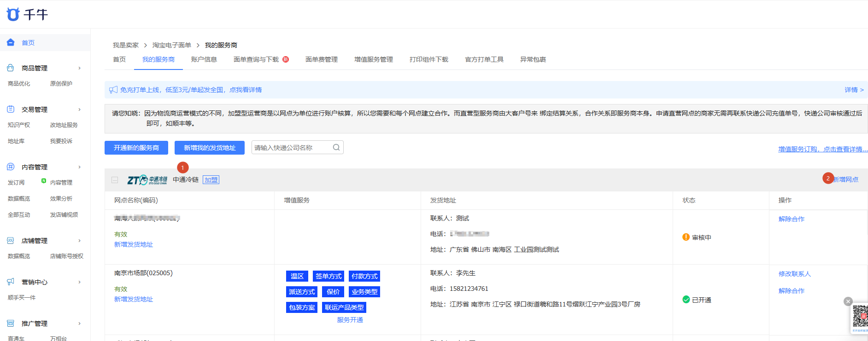Open the 首页 home icon in sidebar
Screen dimensions: 868x341
tap(11, 42)
